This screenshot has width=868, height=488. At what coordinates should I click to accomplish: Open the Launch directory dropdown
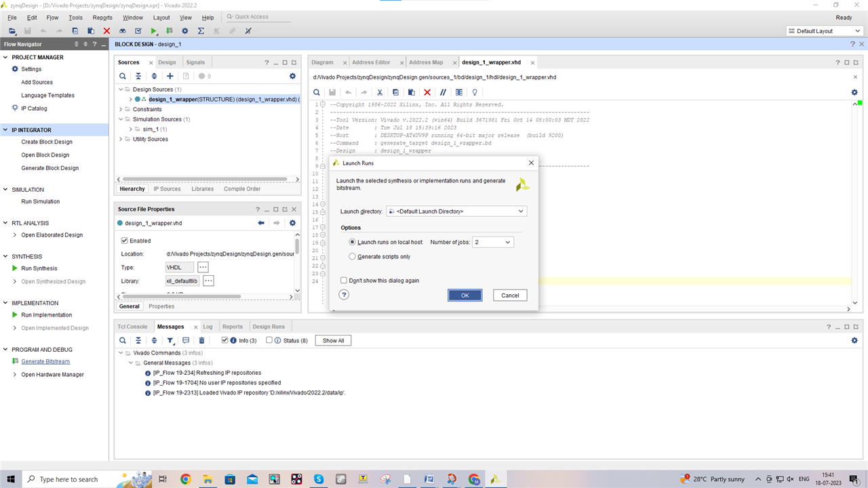pyautogui.click(x=456, y=211)
